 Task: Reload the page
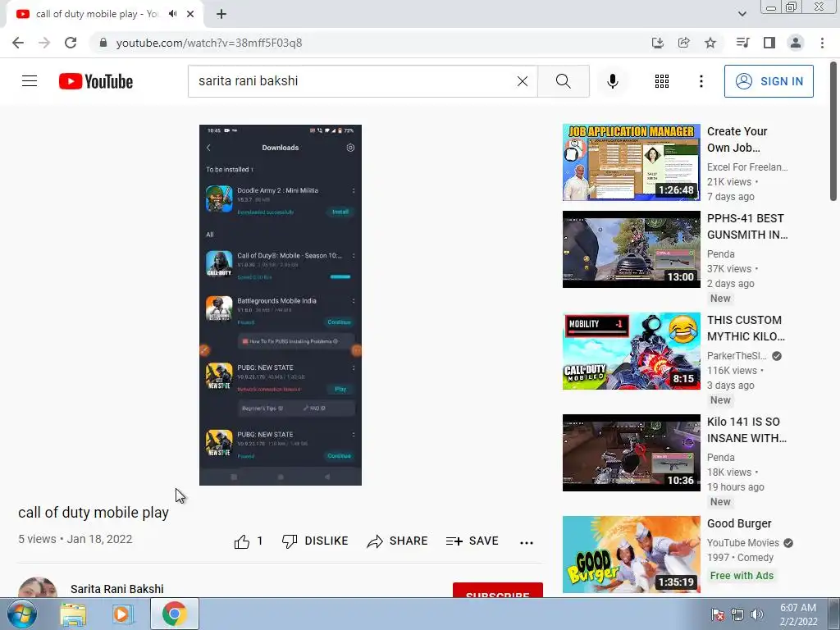pos(71,43)
